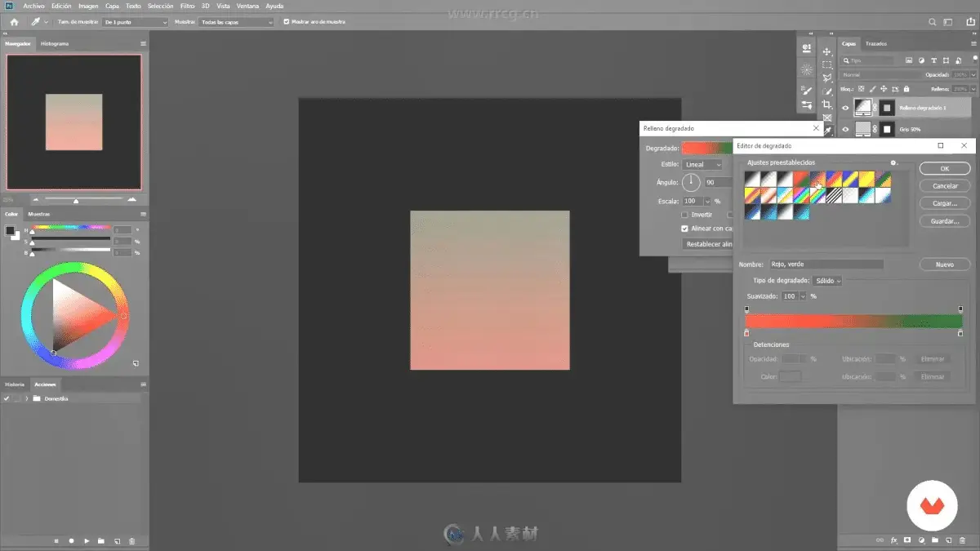
Task: Click the Nuevo button
Action: [944, 264]
